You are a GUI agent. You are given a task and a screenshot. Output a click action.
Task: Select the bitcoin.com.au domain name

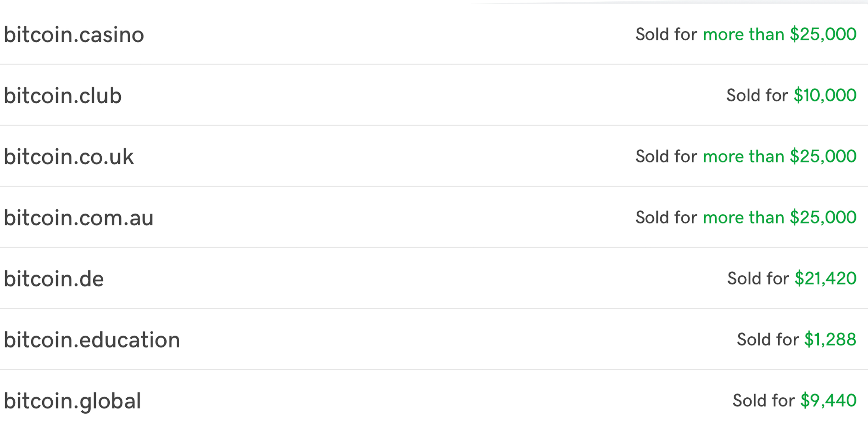point(78,218)
